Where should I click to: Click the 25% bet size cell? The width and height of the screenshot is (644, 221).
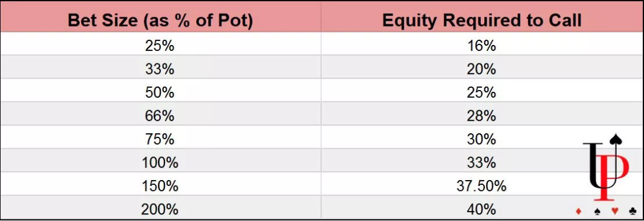pyautogui.click(x=160, y=46)
